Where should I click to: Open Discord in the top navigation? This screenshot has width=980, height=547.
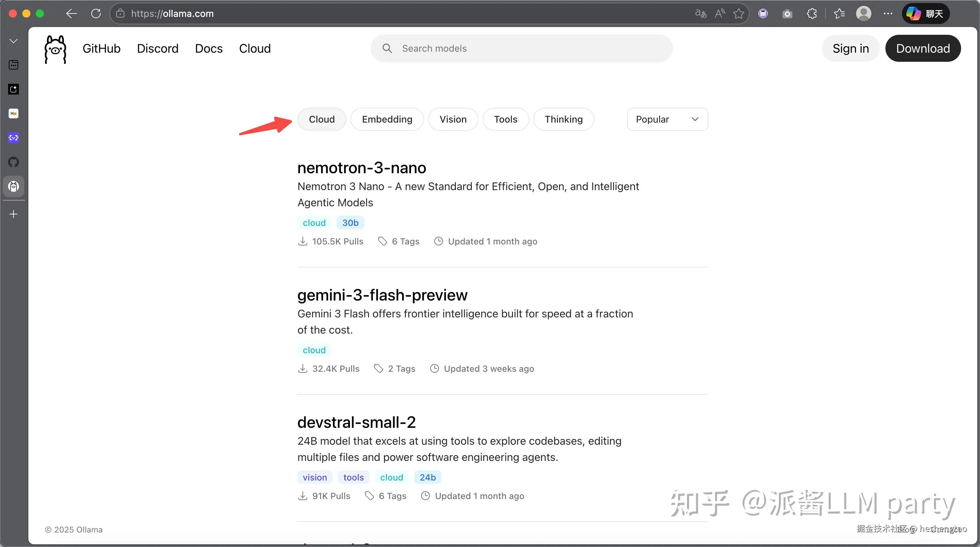(157, 48)
